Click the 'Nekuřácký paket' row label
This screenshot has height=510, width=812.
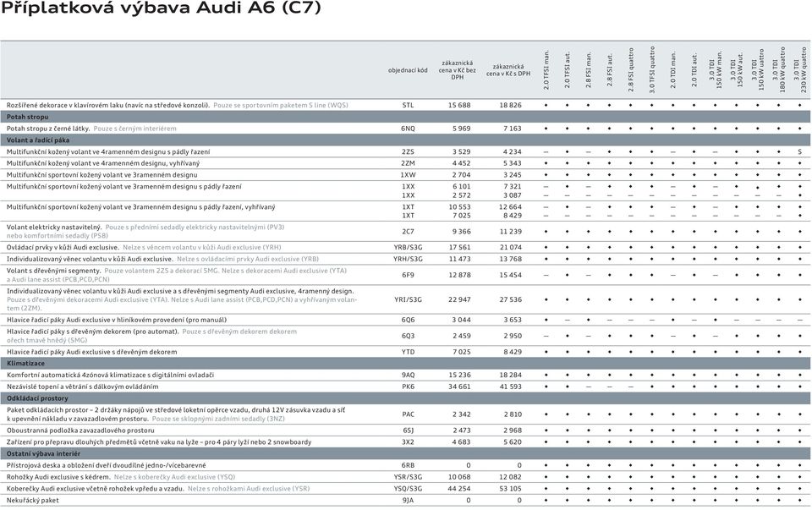(x=33, y=501)
